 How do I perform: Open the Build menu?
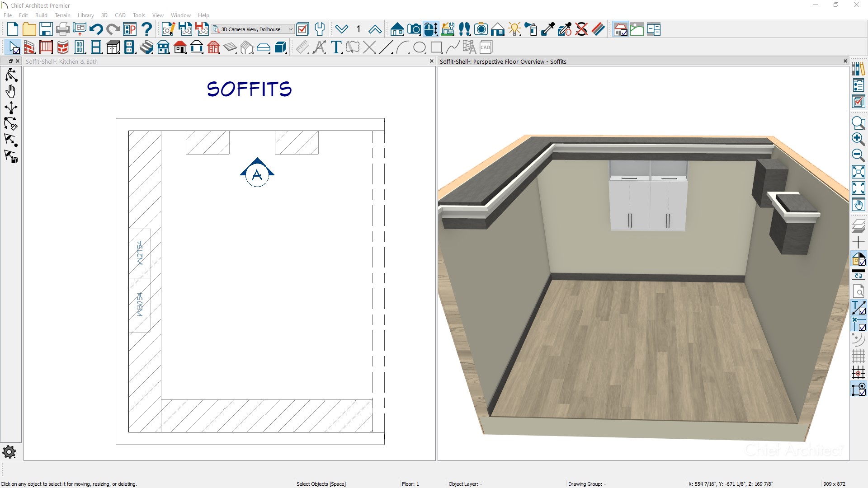point(41,15)
